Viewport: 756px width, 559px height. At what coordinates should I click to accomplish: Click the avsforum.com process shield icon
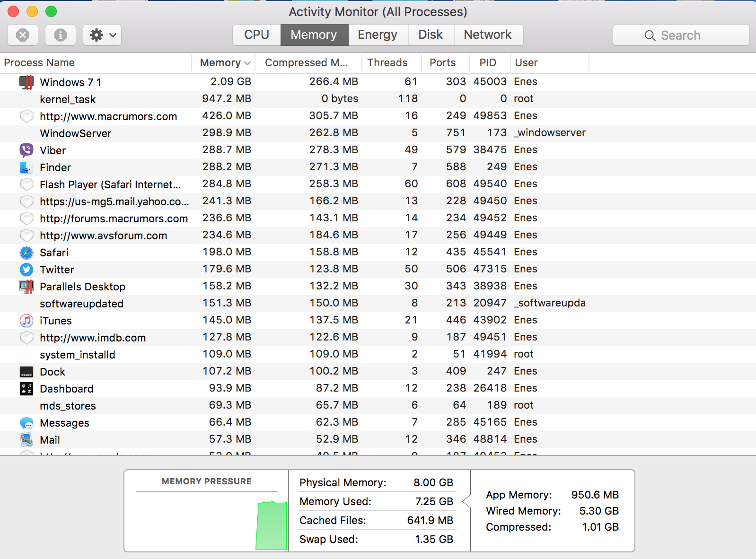(x=26, y=236)
